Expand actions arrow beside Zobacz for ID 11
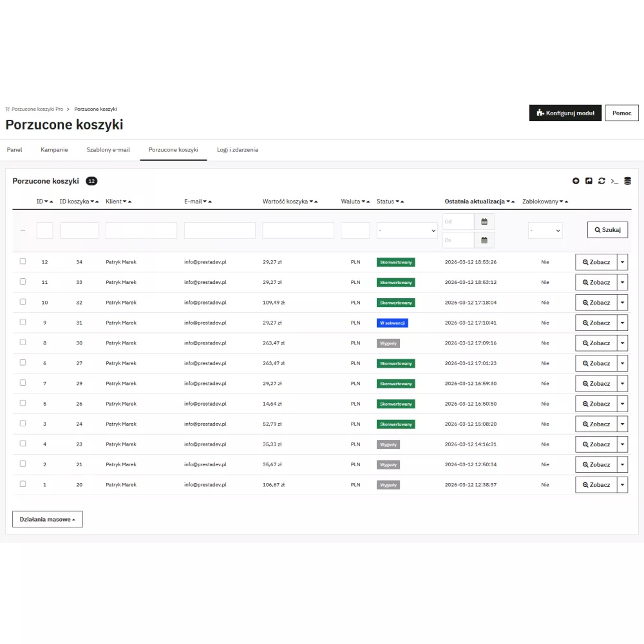This screenshot has width=644, height=644. (622, 282)
